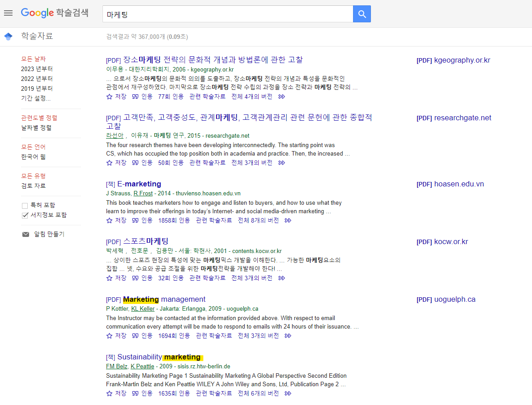Expand more options arrows for 스포츠마케팅 result

click(x=281, y=278)
